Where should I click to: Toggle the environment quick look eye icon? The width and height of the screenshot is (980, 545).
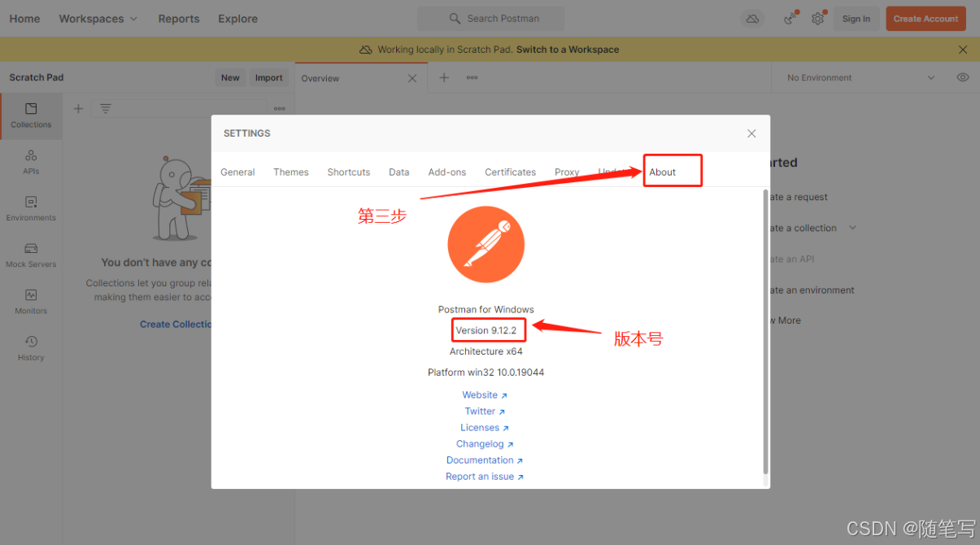[x=963, y=77]
